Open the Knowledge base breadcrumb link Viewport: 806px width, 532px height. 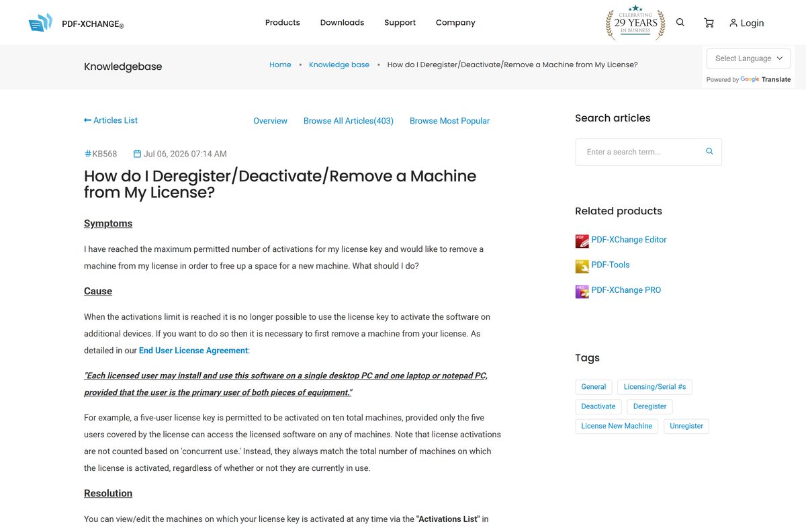click(339, 65)
